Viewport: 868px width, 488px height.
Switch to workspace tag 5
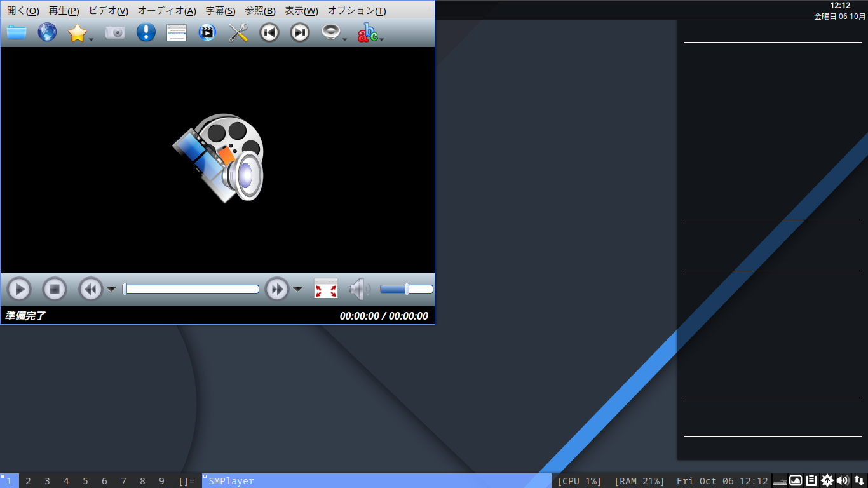coord(85,481)
